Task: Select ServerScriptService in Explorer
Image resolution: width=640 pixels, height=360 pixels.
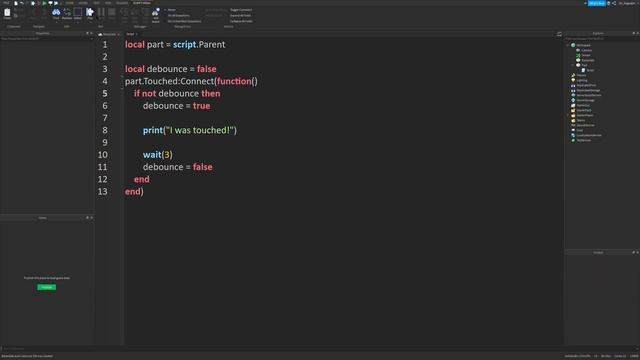Action: [x=589, y=95]
